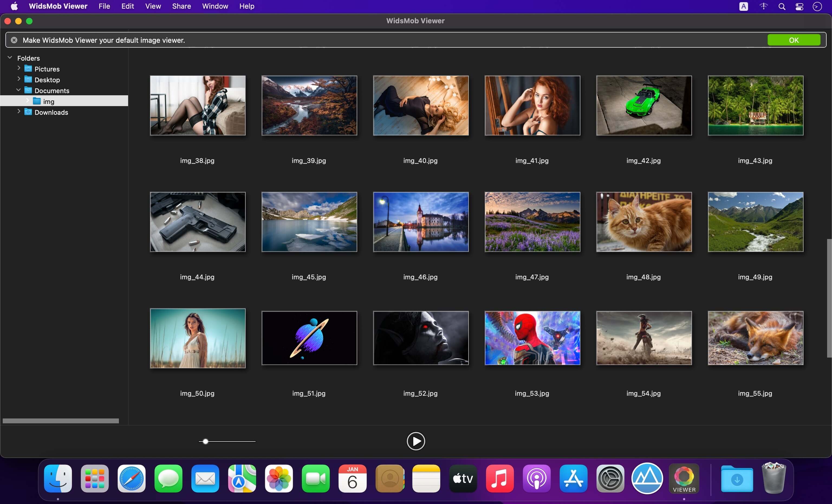The width and height of the screenshot is (832, 504).
Task: Expand the Pictures folder
Action: coord(19,68)
